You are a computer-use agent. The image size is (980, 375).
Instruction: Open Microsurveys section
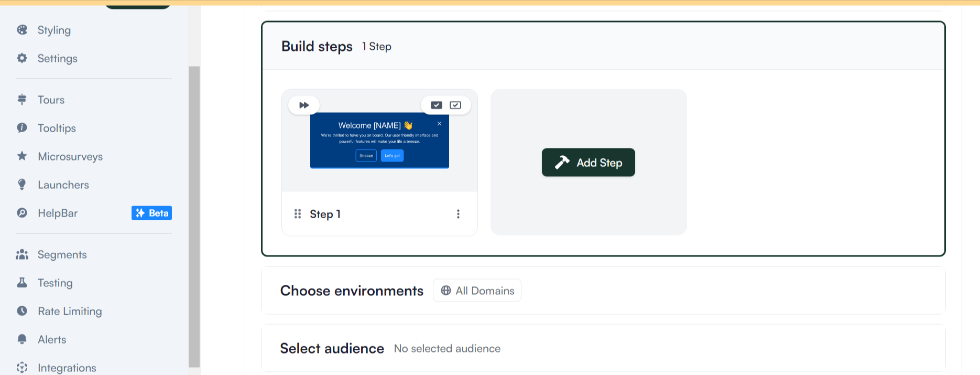pos(70,156)
